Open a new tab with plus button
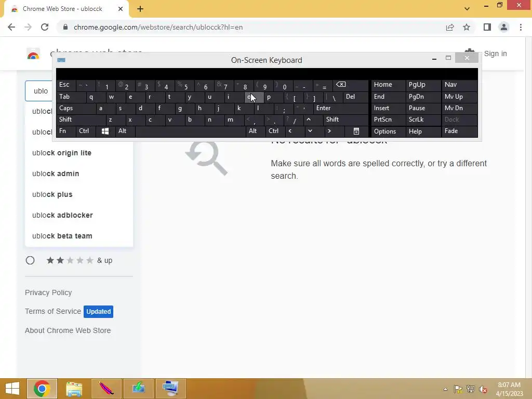This screenshot has width=532, height=399. click(140, 9)
